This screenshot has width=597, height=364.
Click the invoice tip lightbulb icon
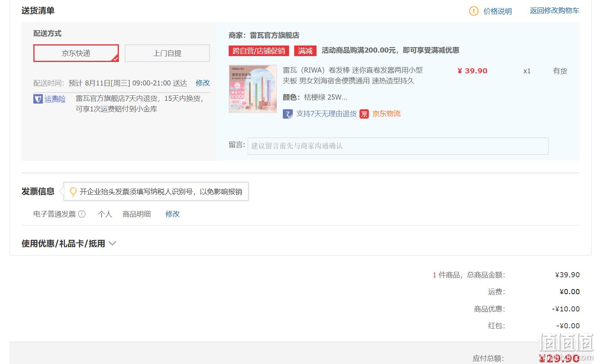click(73, 192)
